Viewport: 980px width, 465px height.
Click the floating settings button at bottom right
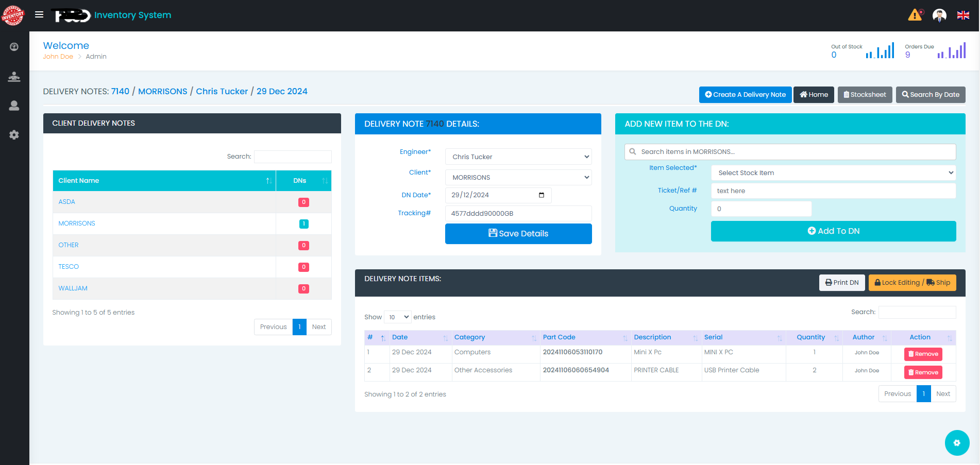pos(957,443)
